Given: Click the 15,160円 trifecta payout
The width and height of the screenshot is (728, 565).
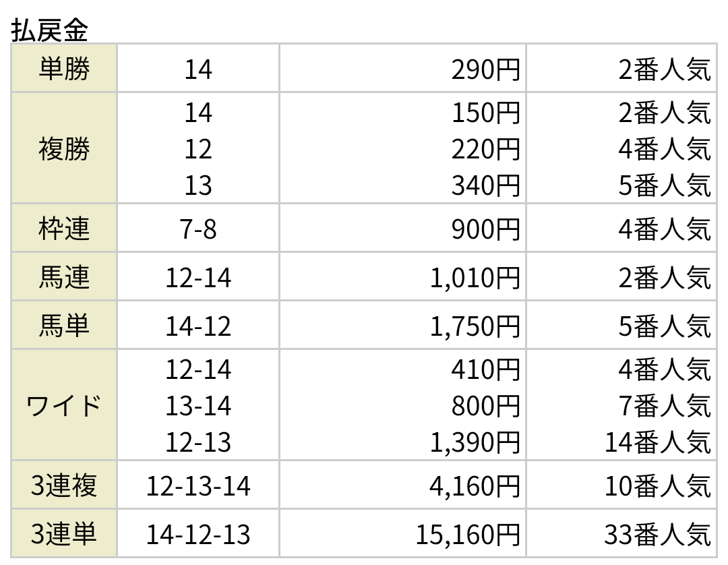Looking at the screenshot, I should pos(468,535).
